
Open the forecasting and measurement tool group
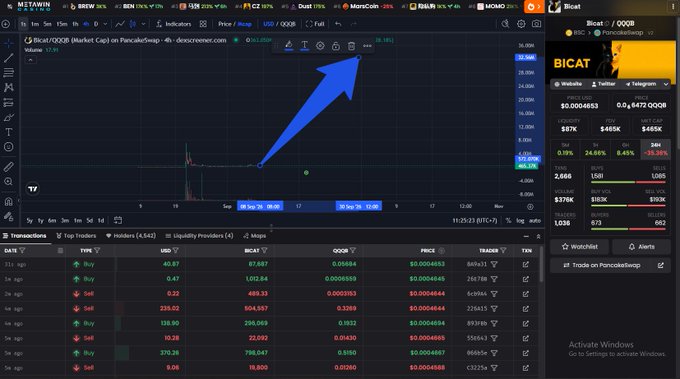point(8,103)
